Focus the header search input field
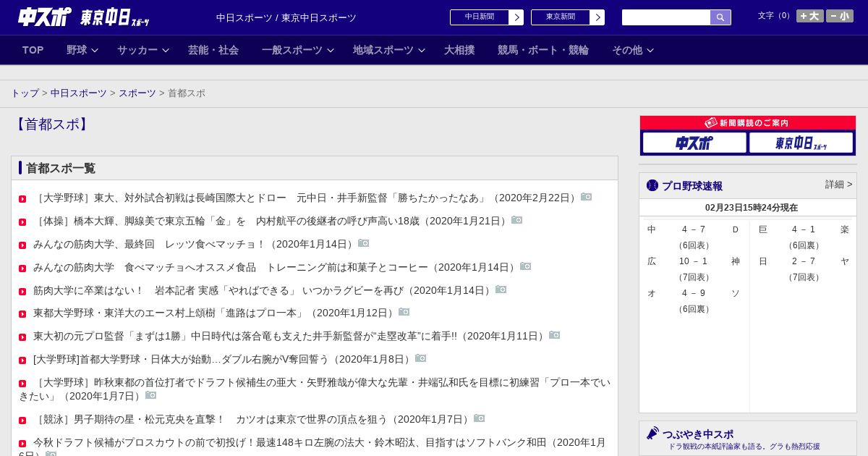Viewport: 868px width, 456px height. click(x=666, y=17)
